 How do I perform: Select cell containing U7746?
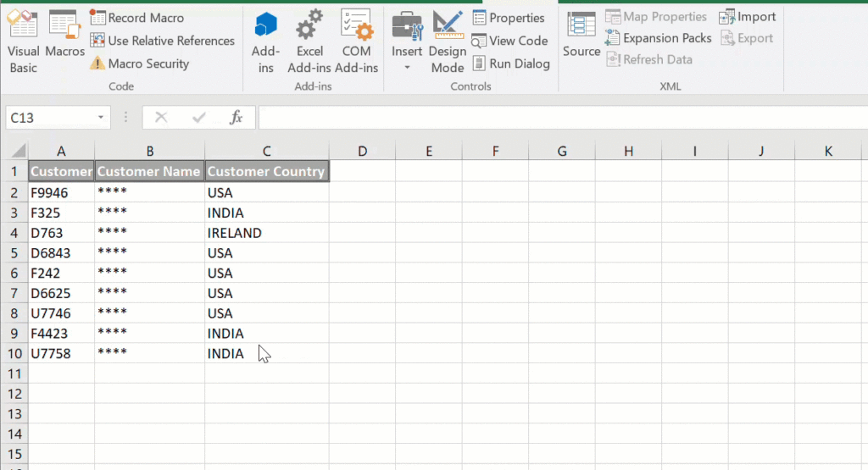click(x=61, y=313)
